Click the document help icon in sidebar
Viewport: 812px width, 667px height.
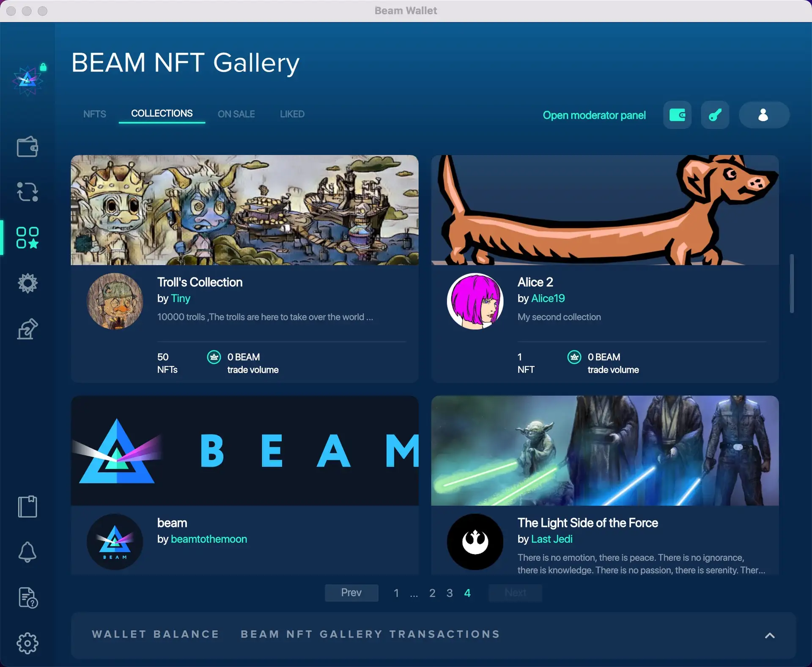27,598
